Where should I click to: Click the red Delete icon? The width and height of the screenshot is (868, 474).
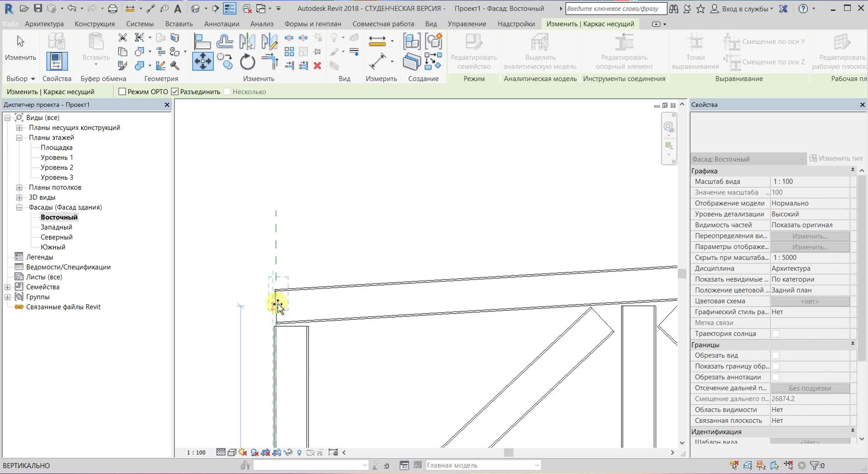click(x=317, y=66)
